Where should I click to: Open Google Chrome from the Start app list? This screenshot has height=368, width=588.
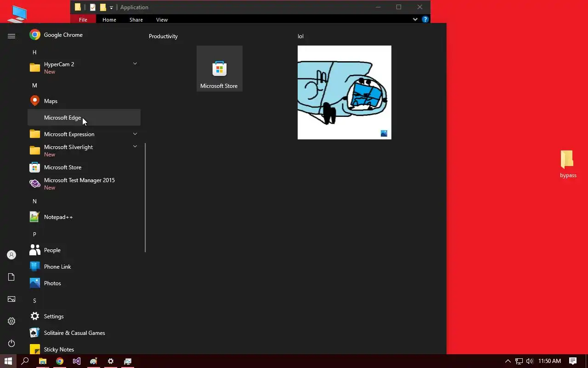point(84,35)
